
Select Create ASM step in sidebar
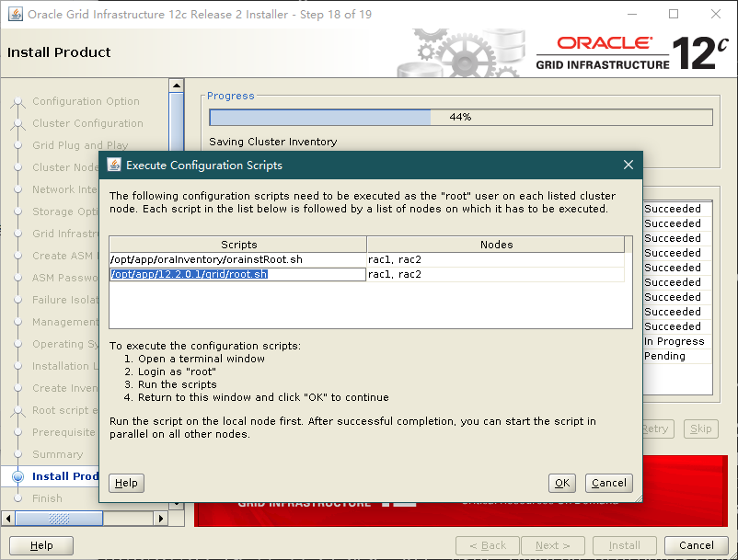(x=65, y=256)
